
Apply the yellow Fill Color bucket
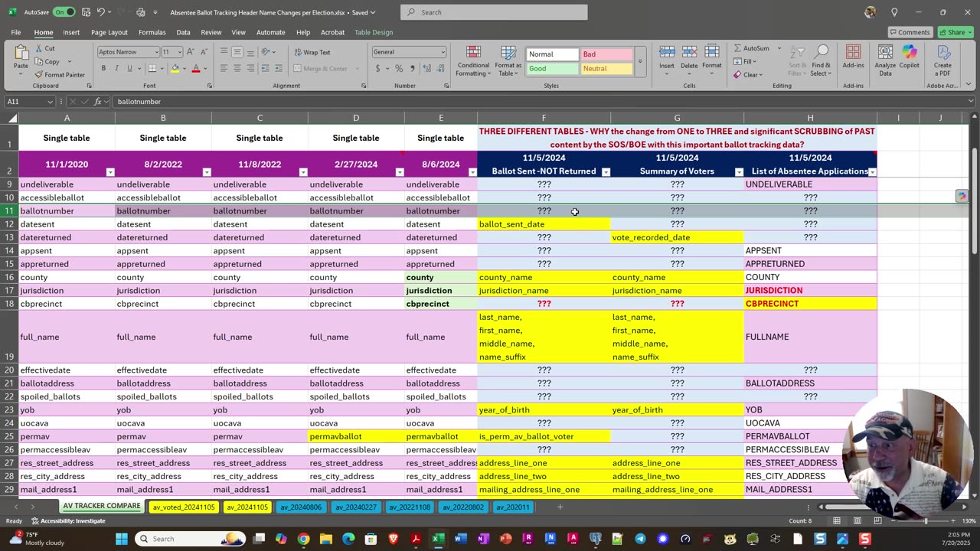pos(175,68)
